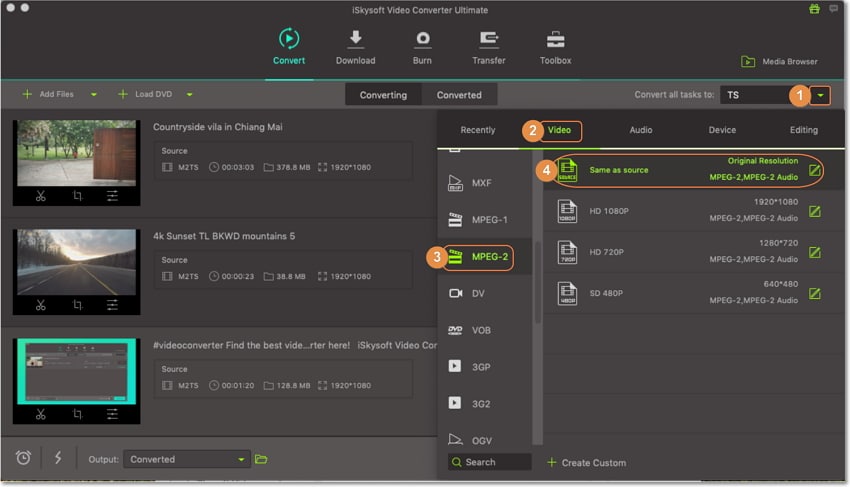Open the Download section

tap(355, 47)
